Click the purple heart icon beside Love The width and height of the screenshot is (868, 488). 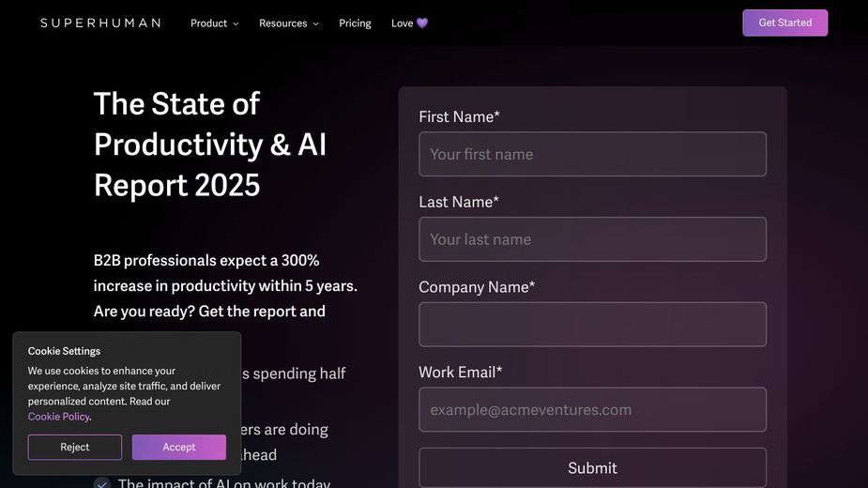pos(422,23)
